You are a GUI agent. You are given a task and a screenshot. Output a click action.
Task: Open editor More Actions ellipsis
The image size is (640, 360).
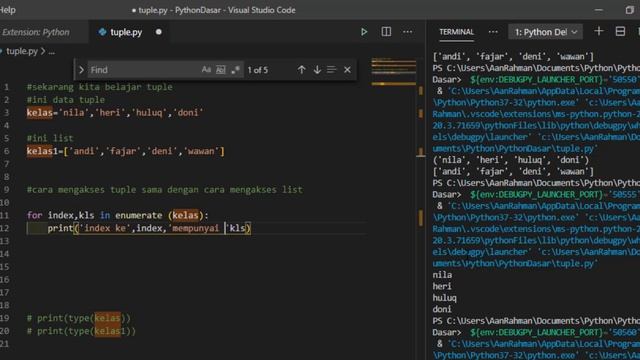(x=407, y=32)
